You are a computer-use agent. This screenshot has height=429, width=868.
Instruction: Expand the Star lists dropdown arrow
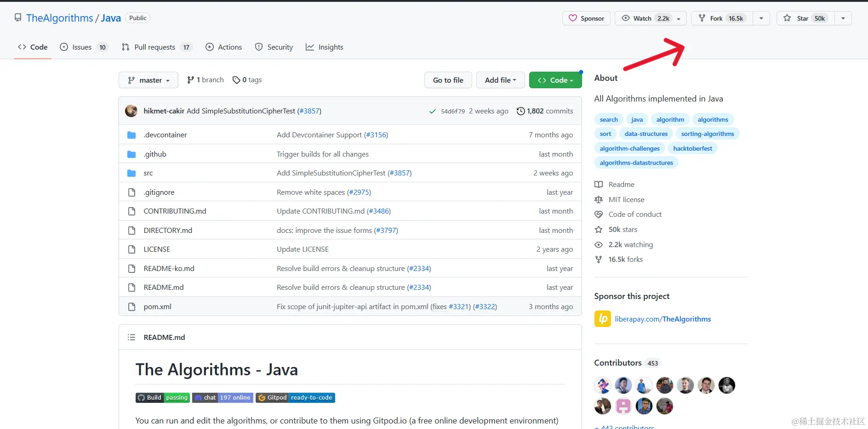[x=843, y=18]
